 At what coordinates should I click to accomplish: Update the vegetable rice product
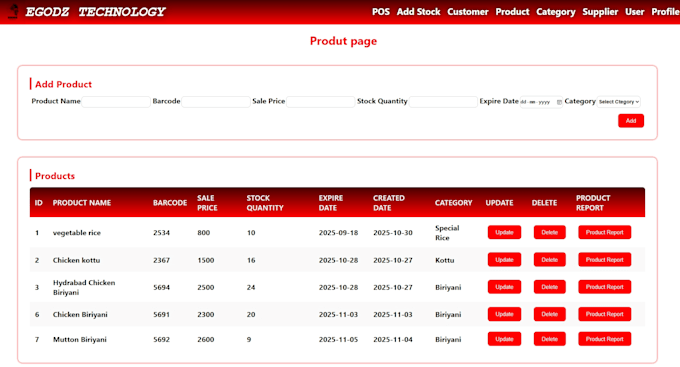(x=504, y=233)
